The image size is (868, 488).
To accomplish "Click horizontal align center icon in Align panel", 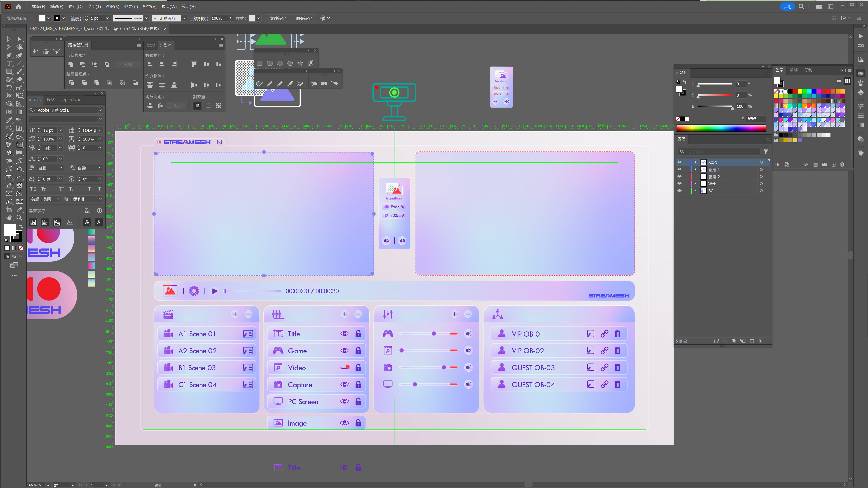I will 162,64.
